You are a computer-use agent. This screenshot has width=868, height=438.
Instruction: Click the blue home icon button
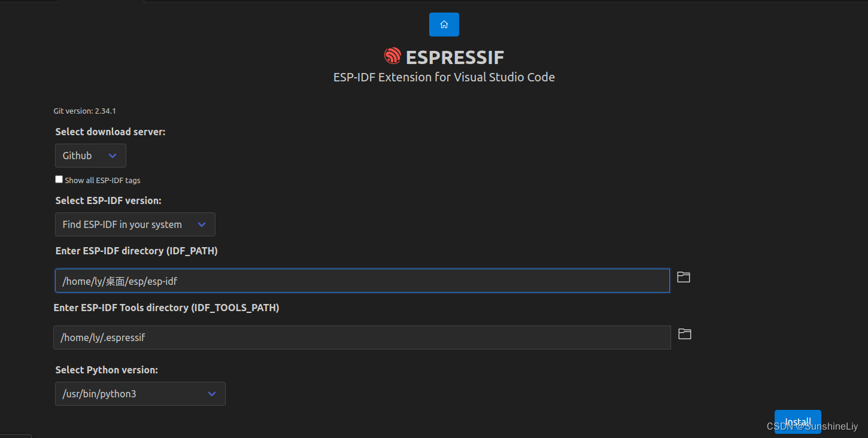coord(444,25)
